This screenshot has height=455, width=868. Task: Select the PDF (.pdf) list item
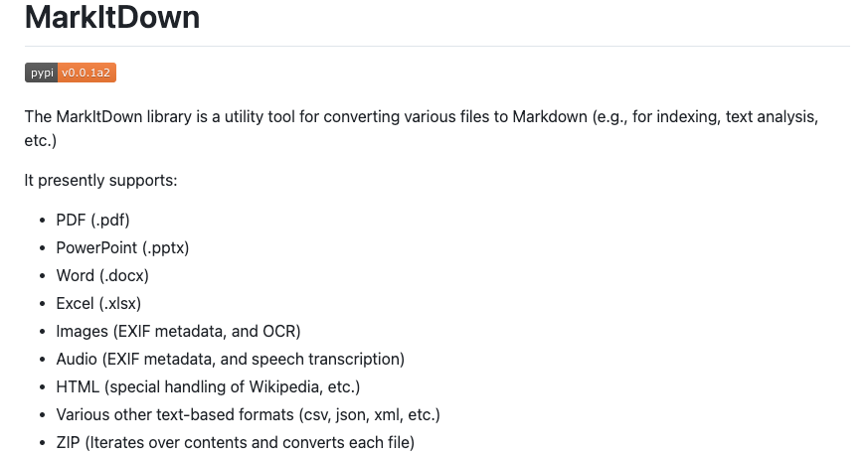[93, 220]
